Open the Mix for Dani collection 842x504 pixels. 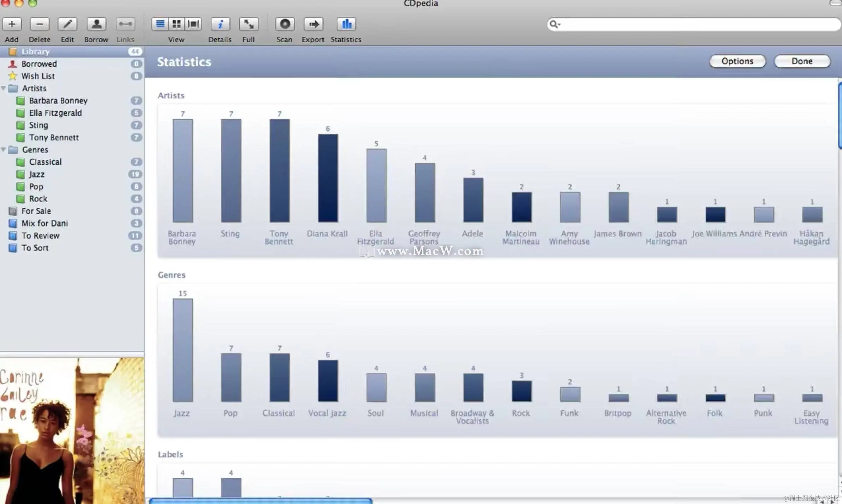tap(72, 223)
